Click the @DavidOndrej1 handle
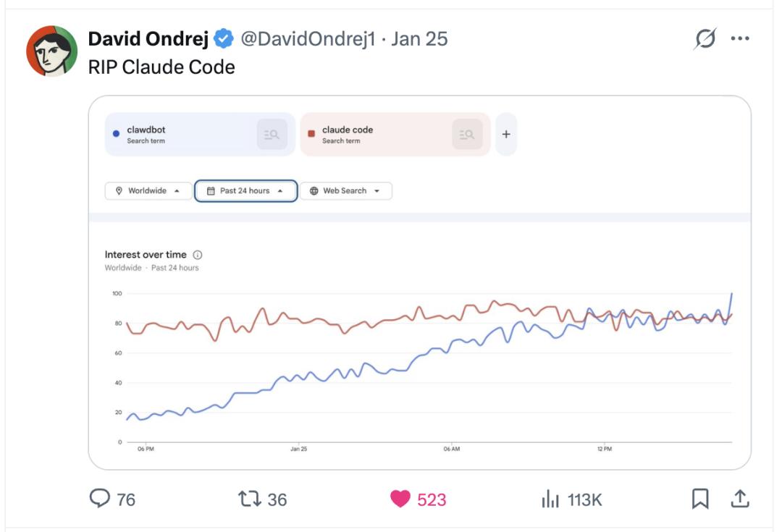This screenshot has height=532, width=782. pyautogui.click(x=308, y=39)
